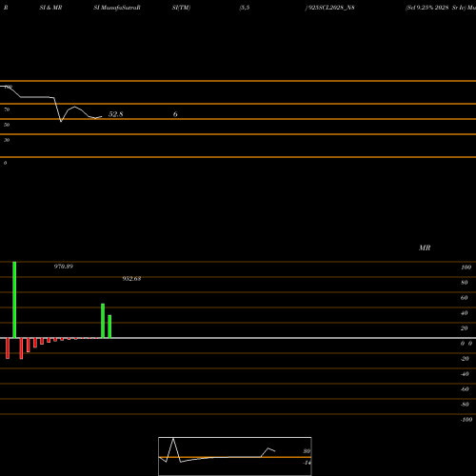Click the "SI & MR" header text
This screenshot has width=476, height=476.
50,8
